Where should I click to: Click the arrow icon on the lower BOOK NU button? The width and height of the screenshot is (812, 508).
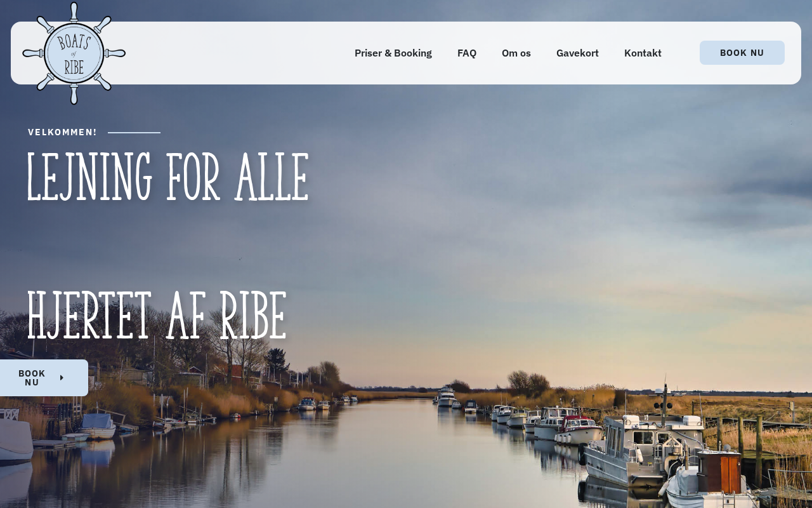point(62,378)
